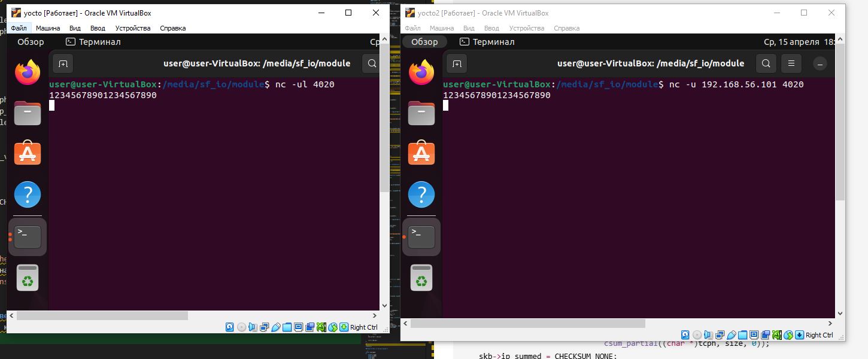This screenshot has width=868, height=359.
Task: Open network adapter indicator in yocto2 status bar
Action: click(720, 335)
